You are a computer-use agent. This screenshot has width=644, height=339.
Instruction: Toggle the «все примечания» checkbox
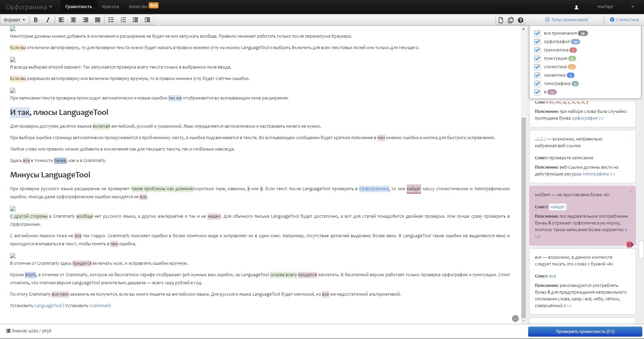click(537, 33)
